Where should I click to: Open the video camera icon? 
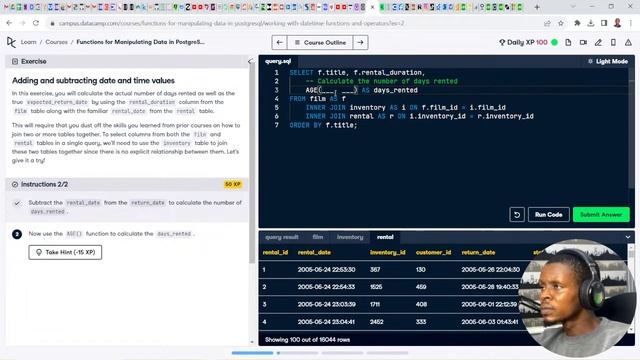tap(583, 42)
